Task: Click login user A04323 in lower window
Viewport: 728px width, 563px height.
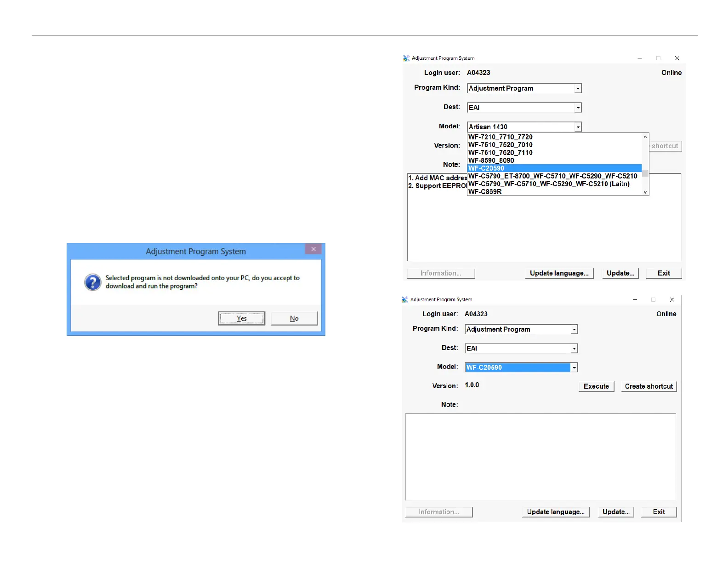Action: [476, 314]
